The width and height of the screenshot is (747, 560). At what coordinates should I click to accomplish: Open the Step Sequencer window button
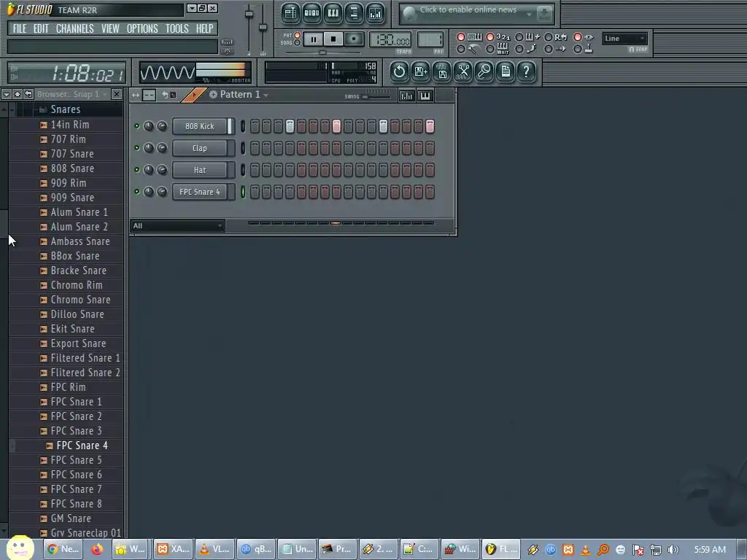coord(311,13)
